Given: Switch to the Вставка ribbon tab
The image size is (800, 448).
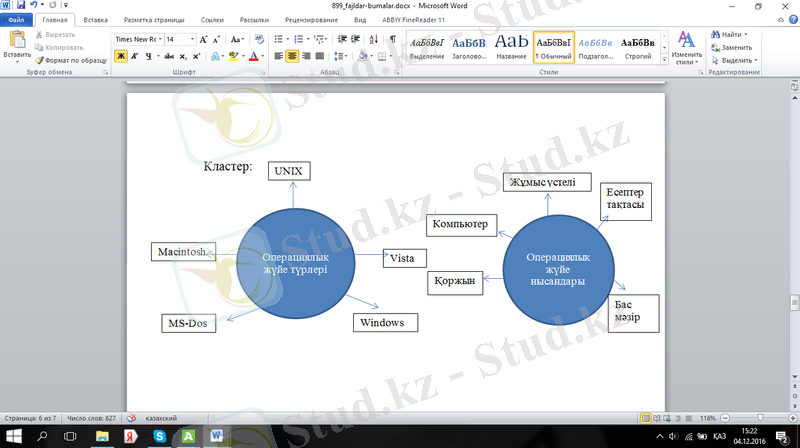Looking at the screenshot, I should 96,20.
